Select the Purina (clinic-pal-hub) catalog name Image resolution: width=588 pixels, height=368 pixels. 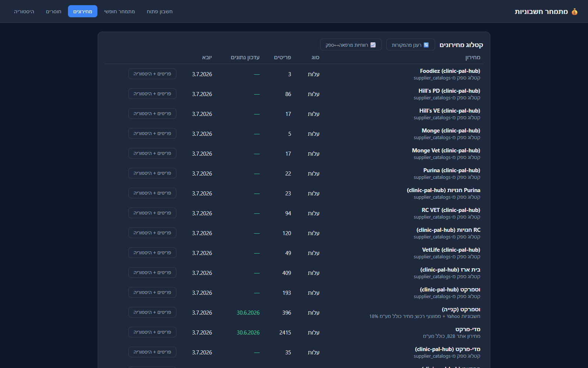(452, 170)
